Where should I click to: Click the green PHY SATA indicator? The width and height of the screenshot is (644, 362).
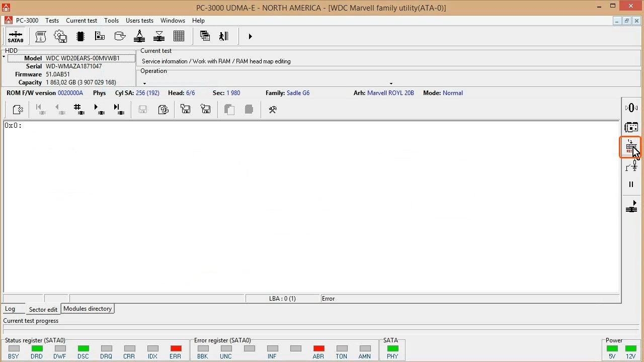point(392,348)
